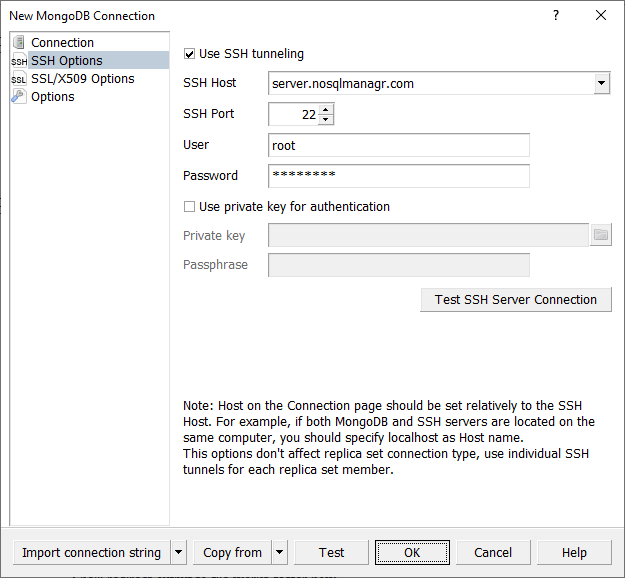Enable Use private key for authentication
This screenshot has height=578, width=625.
pos(190,207)
